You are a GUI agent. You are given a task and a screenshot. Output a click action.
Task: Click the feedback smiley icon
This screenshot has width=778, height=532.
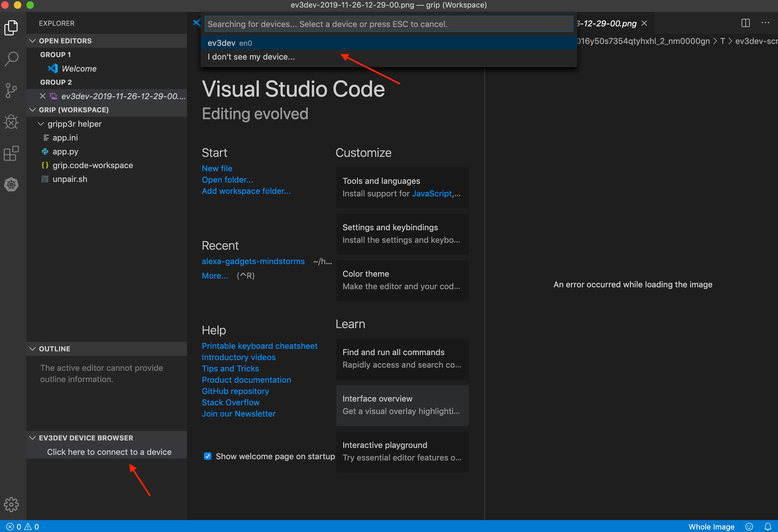coord(749,527)
